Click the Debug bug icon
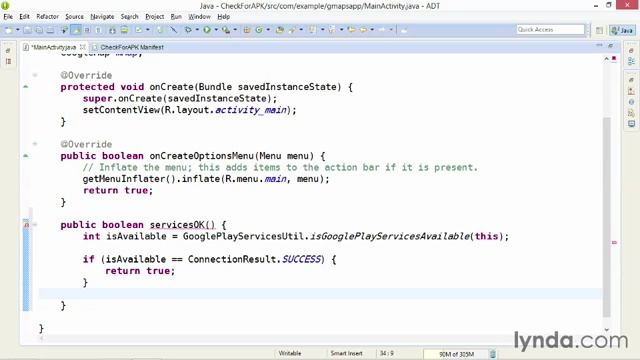 click(x=188, y=30)
